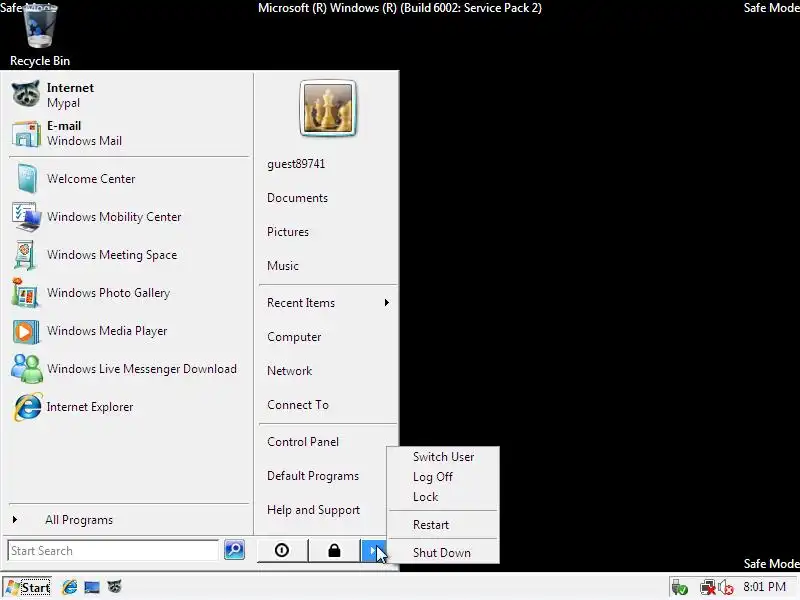Open the Internet Explorer start menu icon
The image size is (800, 600).
(27, 407)
